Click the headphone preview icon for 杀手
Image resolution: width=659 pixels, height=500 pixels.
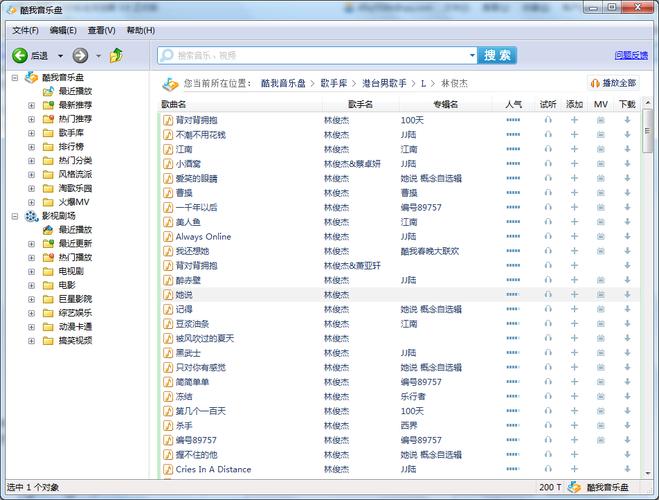point(548,426)
